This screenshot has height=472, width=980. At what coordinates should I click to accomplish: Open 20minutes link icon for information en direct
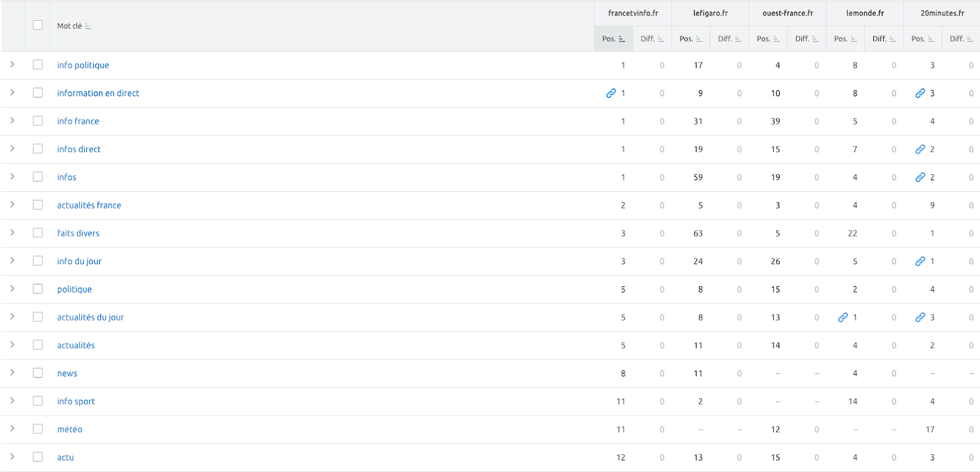coord(920,93)
